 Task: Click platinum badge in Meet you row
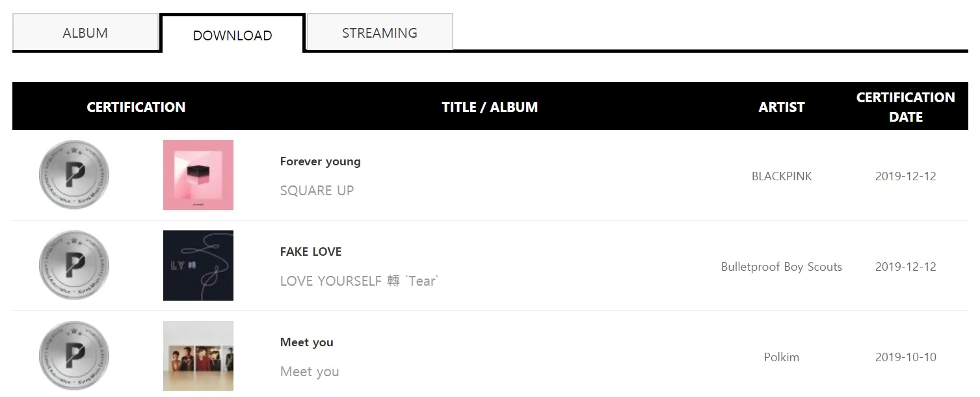(x=74, y=356)
